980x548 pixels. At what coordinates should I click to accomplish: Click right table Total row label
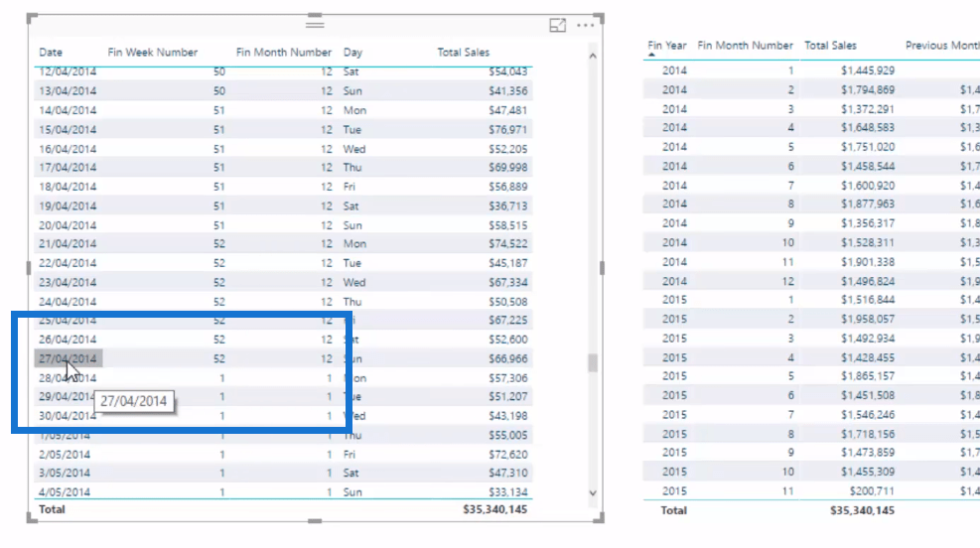pos(674,511)
